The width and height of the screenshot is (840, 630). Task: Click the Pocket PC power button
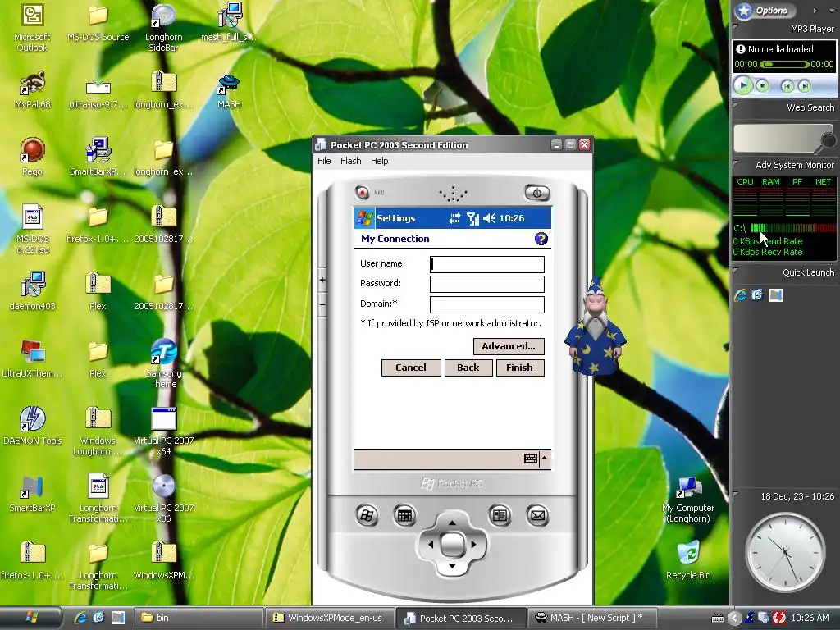click(x=536, y=193)
